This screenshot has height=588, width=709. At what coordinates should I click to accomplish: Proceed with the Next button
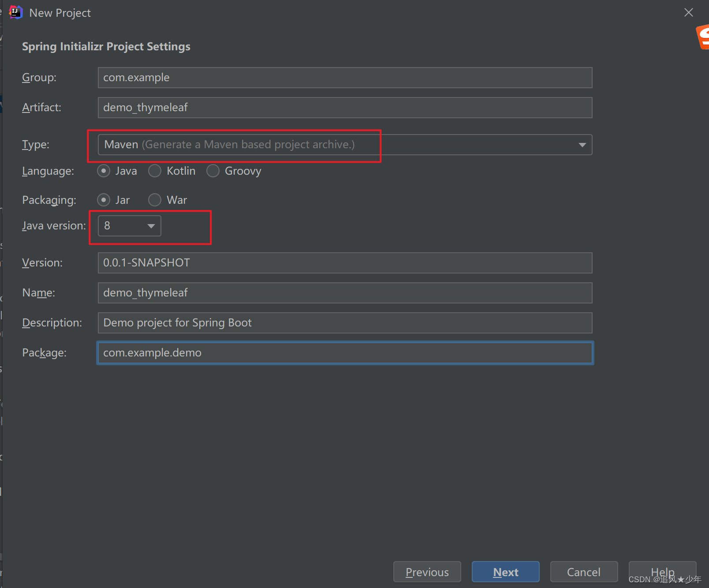(x=505, y=572)
